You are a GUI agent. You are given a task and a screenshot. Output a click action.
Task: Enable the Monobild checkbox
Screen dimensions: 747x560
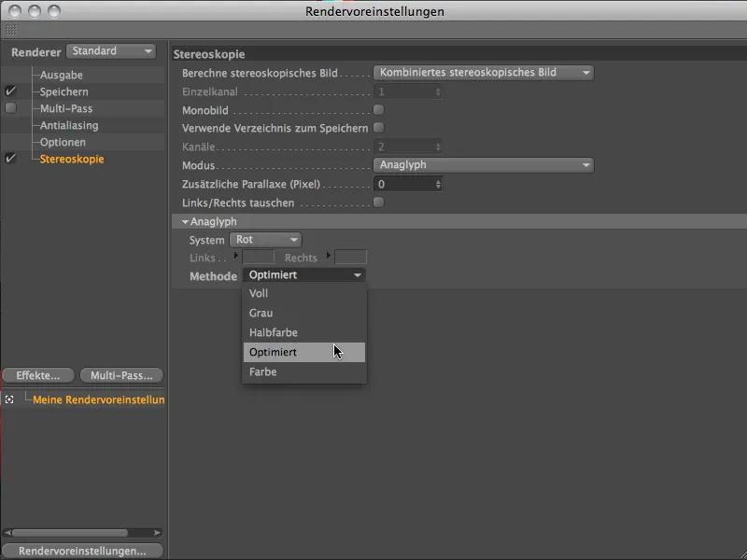click(x=378, y=109)
